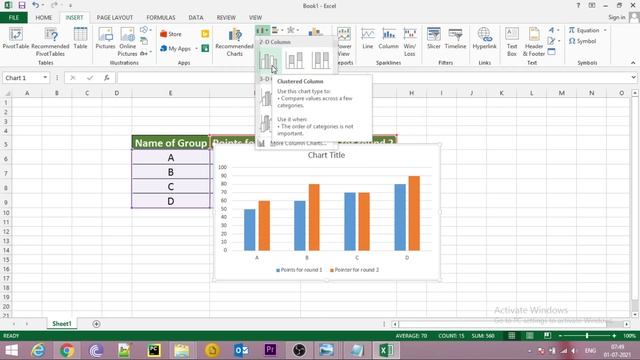The image size is (640, 360).
Task: Click the insert function fx button
Action: point(107,78)
